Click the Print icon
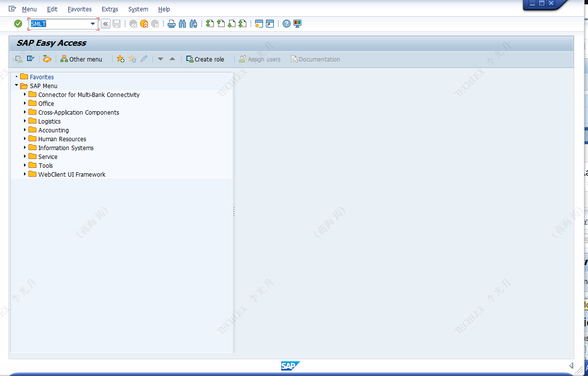 172,24
